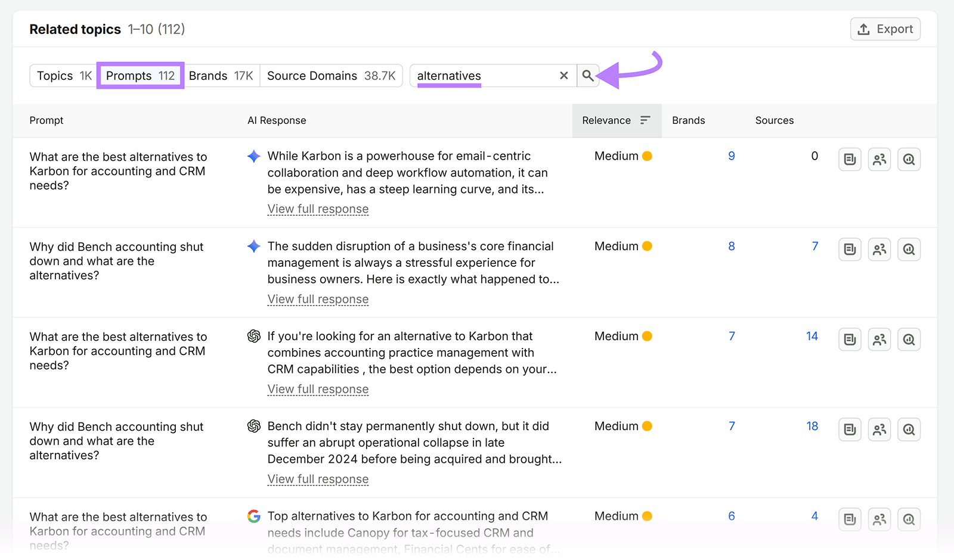View full response for the 'If you're looking for' row

[x=318, y=389]
